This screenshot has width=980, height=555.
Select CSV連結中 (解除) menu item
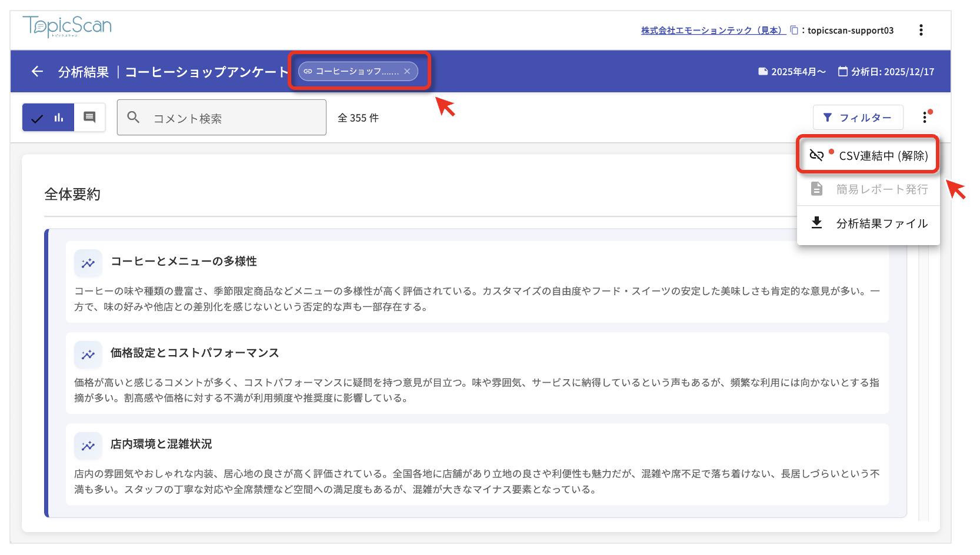868,155
